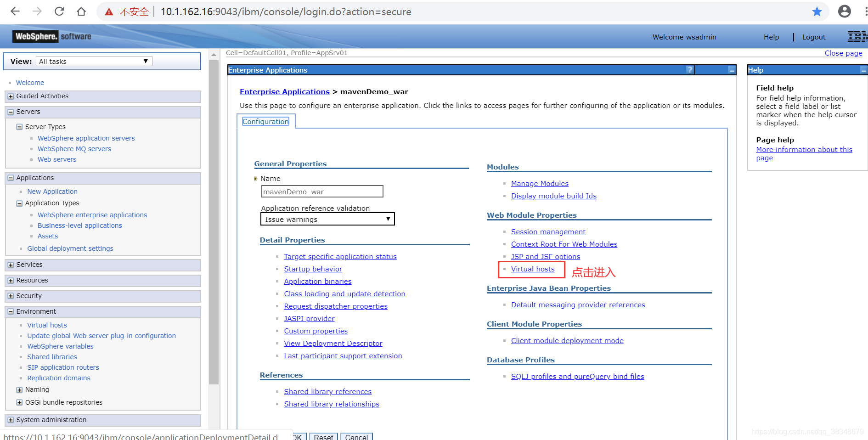The height and width of the screenshot is (440, 868).
Task: Collapse the Applications section
Action: (11, 178)
